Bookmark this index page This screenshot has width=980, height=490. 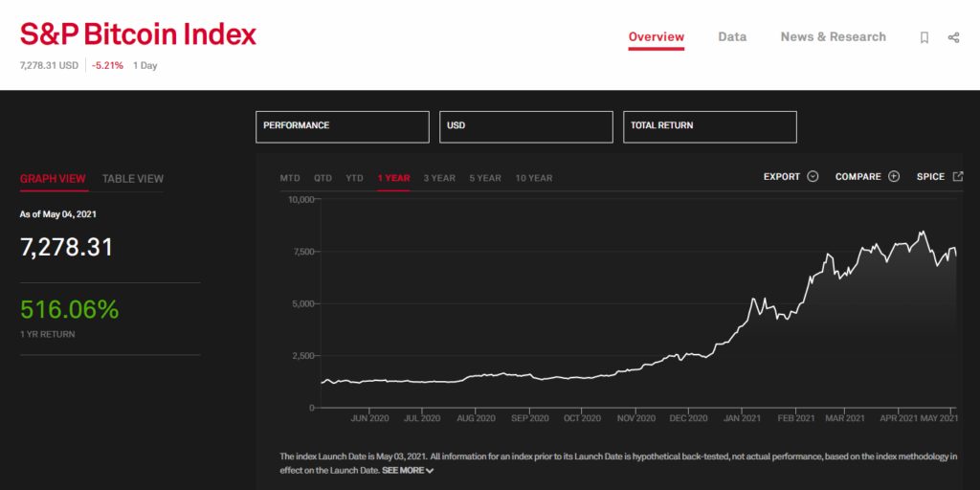coord(924,38)
